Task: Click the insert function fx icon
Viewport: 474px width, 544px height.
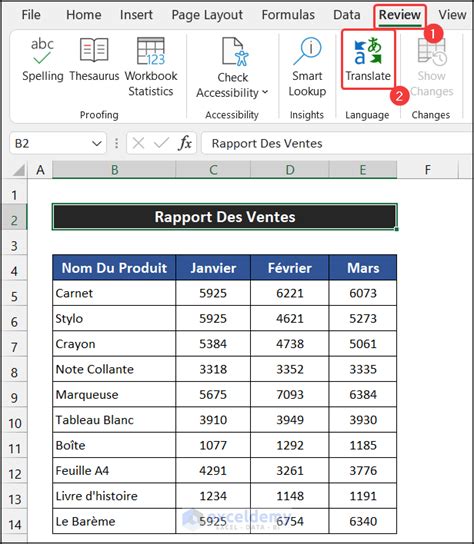Action: tap(185, 143)
